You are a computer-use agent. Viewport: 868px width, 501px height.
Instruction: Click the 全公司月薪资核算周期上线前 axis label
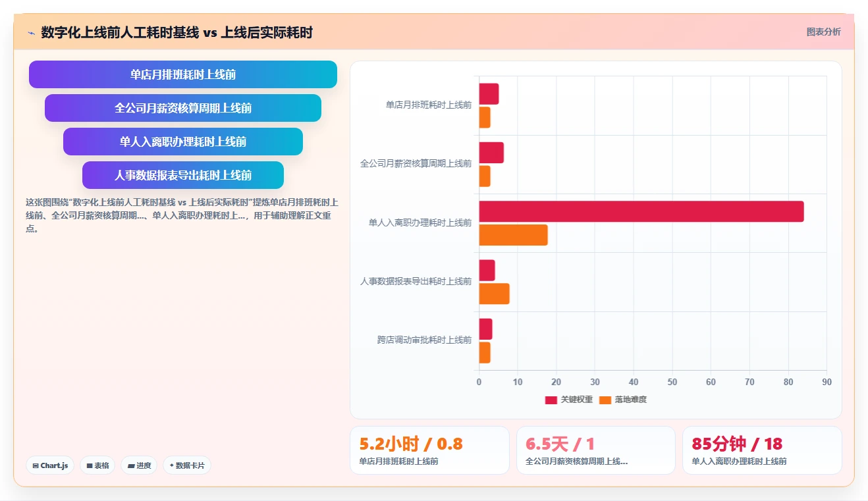click(416, 164)
